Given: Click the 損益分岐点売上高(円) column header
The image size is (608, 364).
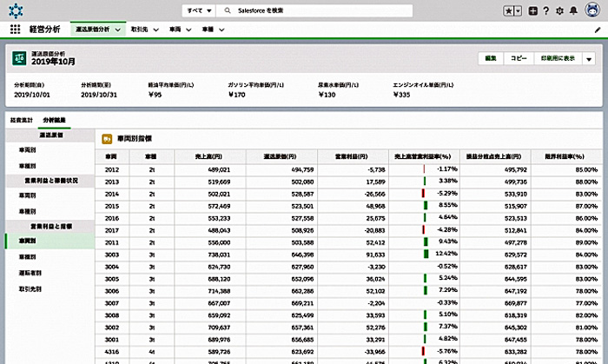Looking at the screenshot, I should [493, 156].
